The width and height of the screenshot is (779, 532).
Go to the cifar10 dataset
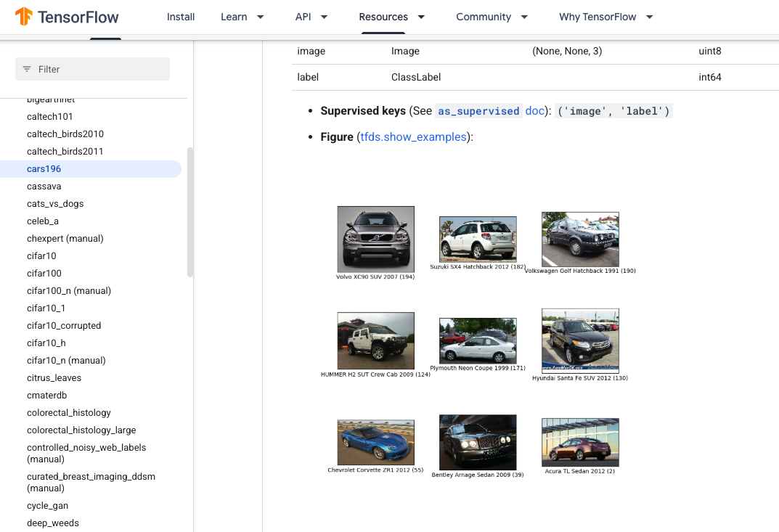(41, 255)
